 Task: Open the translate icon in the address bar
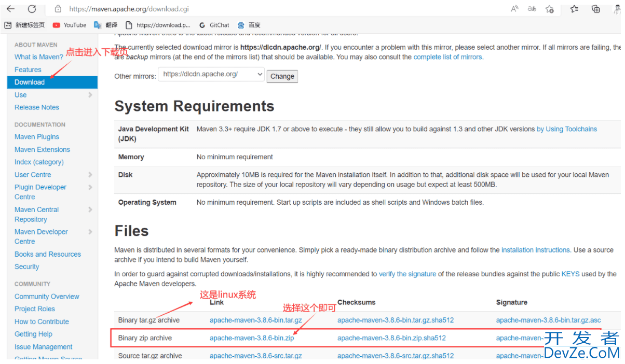532,9
